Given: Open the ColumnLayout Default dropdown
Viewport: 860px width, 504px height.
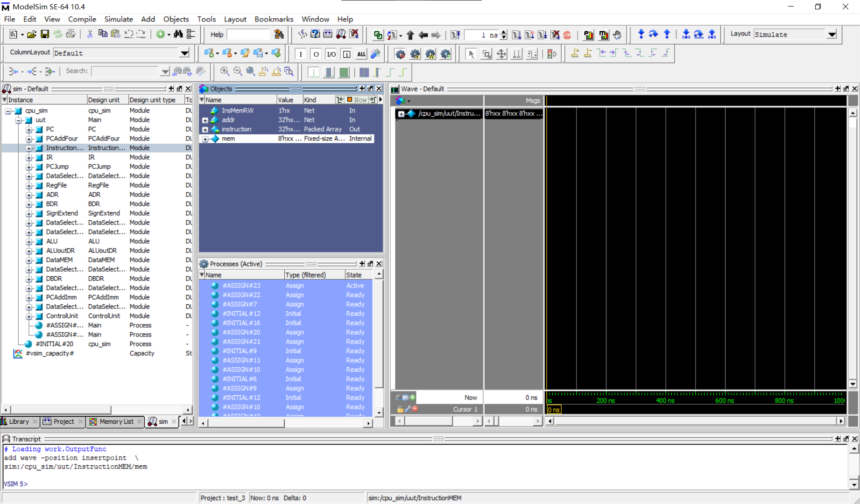Looking at the screenshot, I should point(185,53).
